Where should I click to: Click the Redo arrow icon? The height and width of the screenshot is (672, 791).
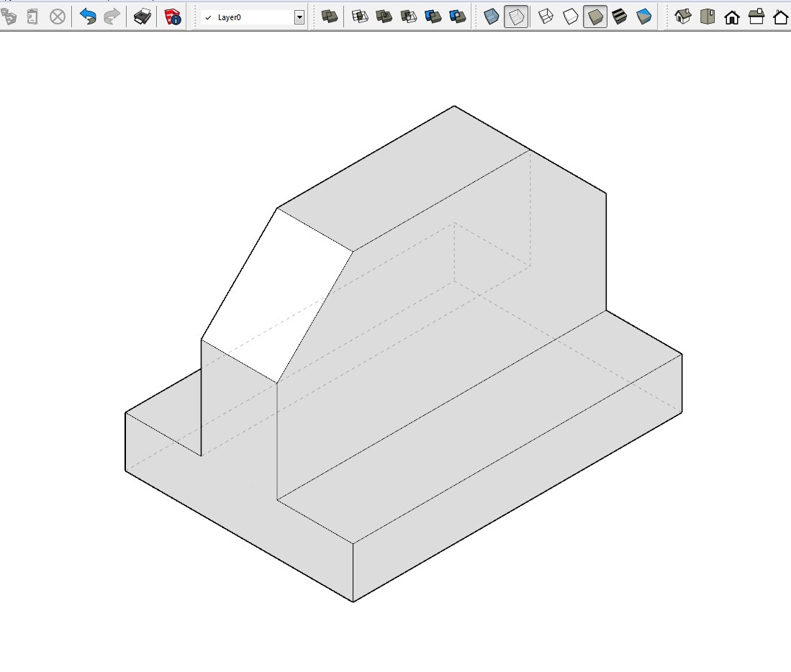[112, 17]
